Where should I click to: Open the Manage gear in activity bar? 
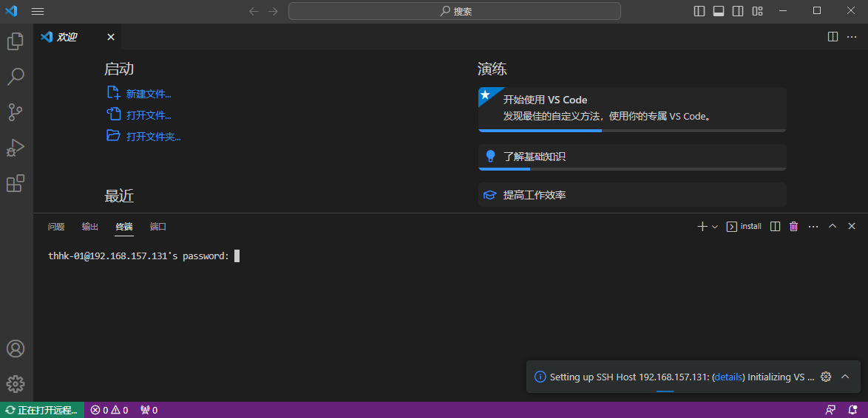tap(16, 384)
